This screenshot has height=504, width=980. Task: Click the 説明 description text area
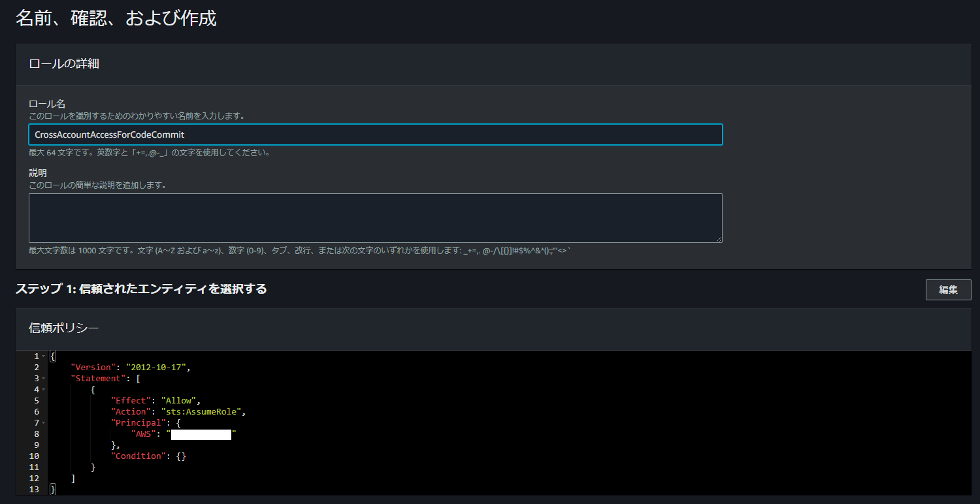click(375, 217)
